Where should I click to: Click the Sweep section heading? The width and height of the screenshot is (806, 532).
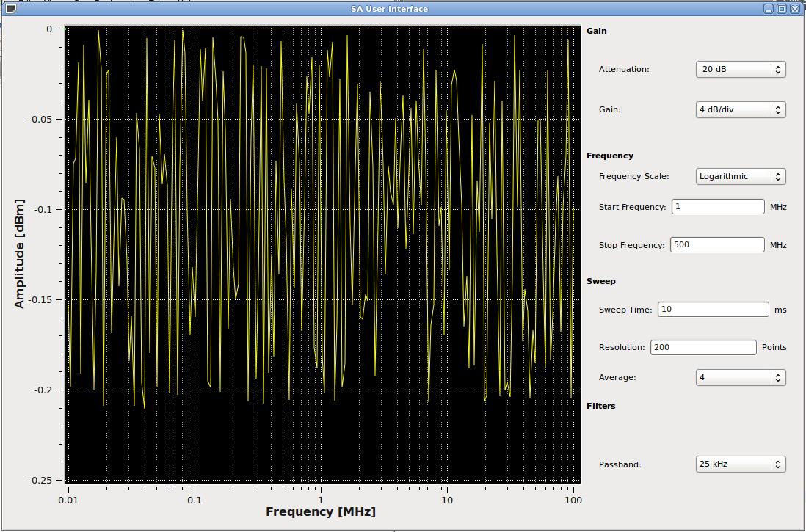click(600, 281)
